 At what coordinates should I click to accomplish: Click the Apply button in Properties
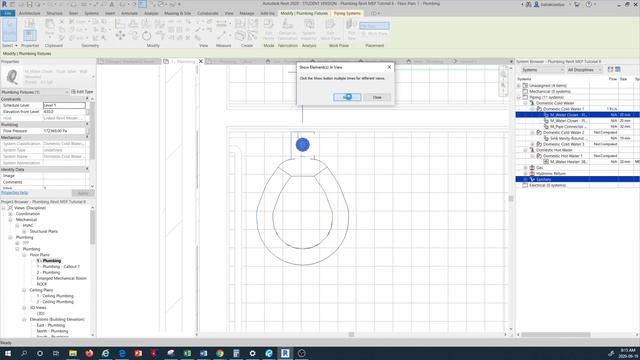click(82, 193)
